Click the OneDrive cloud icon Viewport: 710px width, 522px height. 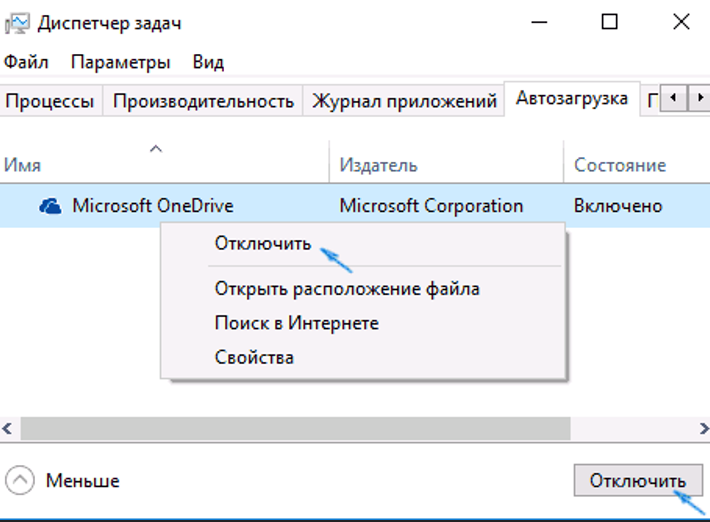(x=50, y=206)
